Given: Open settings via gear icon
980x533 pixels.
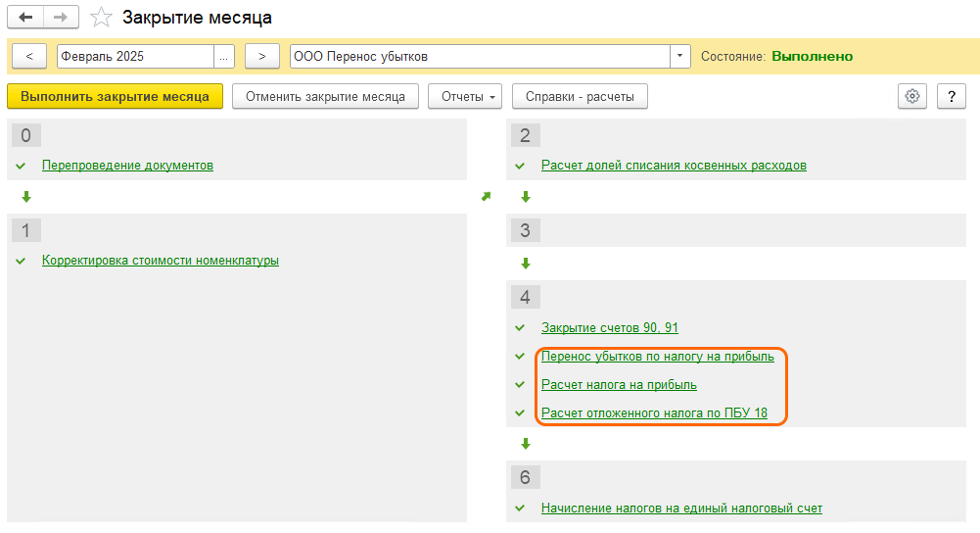Looking at the screenshot, I should [912, 96].
